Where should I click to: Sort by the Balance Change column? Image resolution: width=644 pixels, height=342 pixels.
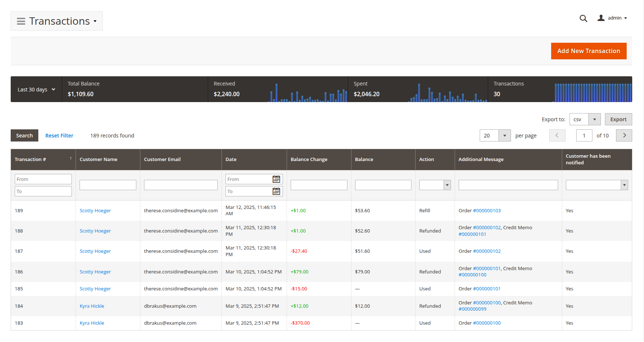tap(309, 160)
